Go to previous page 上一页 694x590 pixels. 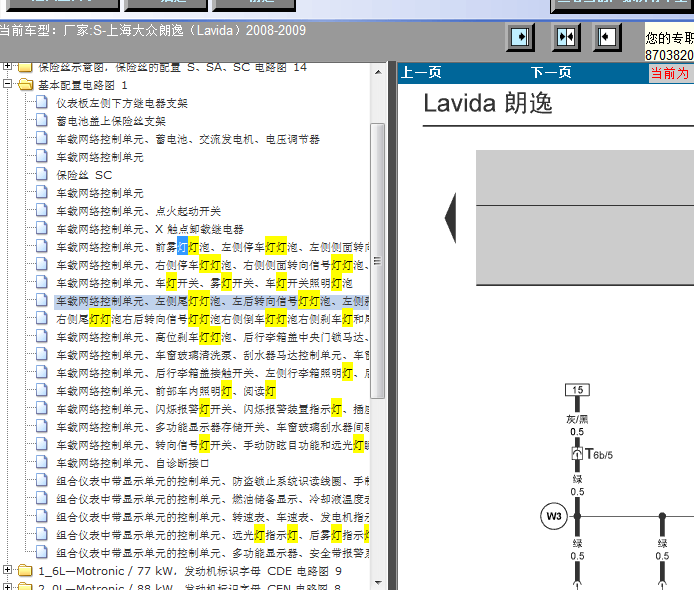click(x=421, y=73)
